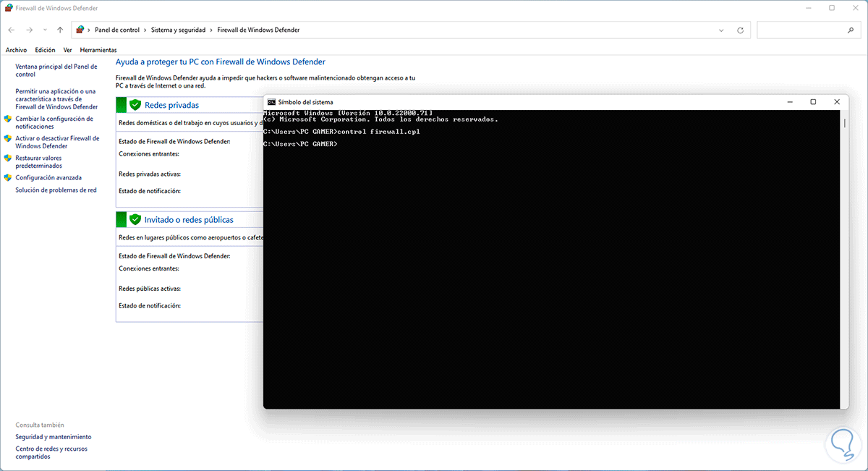Open the Archivo menu
This screenshot has height=471, width=868.
(x=16, y=50)
